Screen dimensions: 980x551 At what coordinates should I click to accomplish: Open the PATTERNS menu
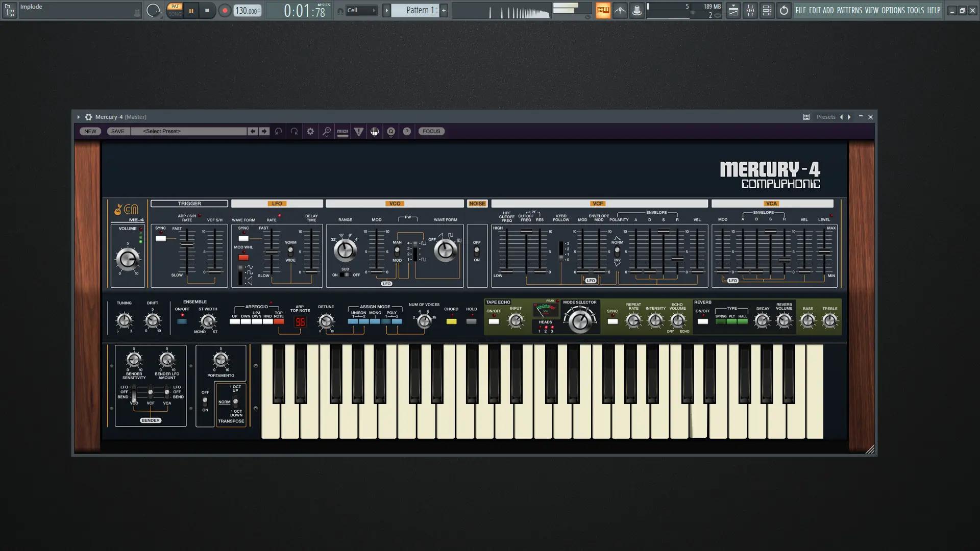849,10
